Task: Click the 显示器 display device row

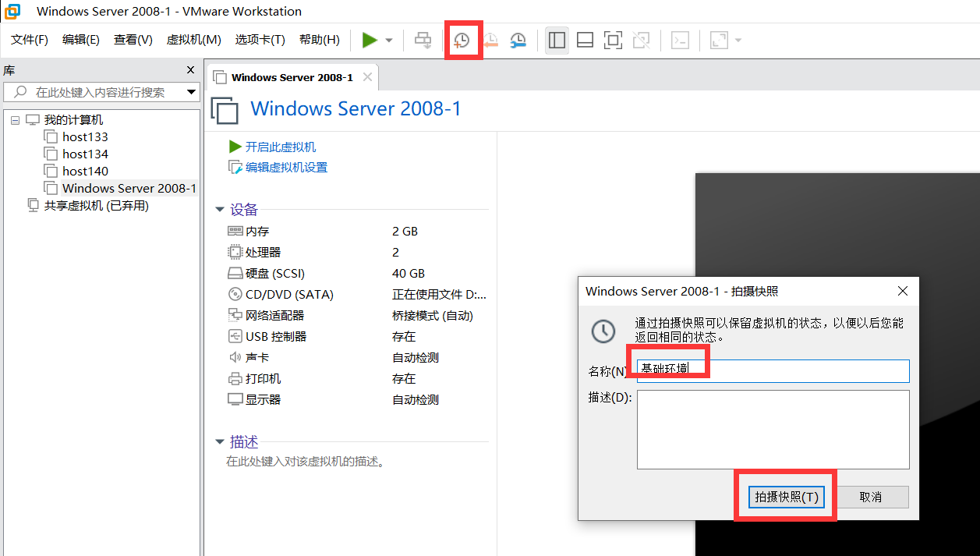Action: [x=263, y=400]
